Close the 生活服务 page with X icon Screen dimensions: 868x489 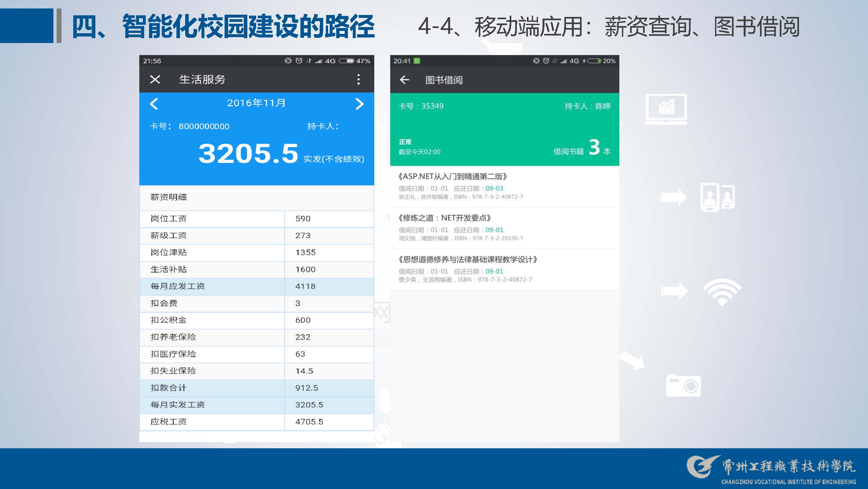click(x=155, y=79)
